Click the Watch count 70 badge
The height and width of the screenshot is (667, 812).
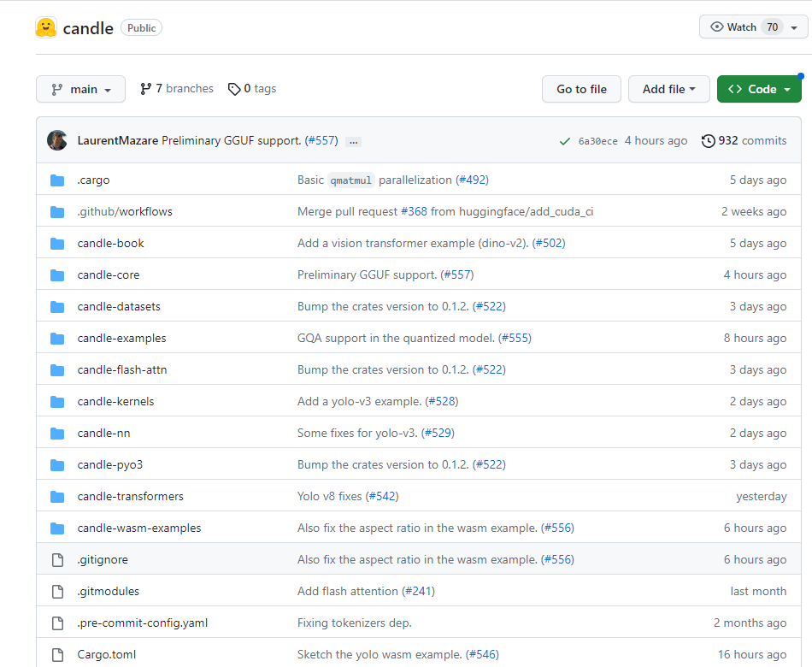click(772, 27)
